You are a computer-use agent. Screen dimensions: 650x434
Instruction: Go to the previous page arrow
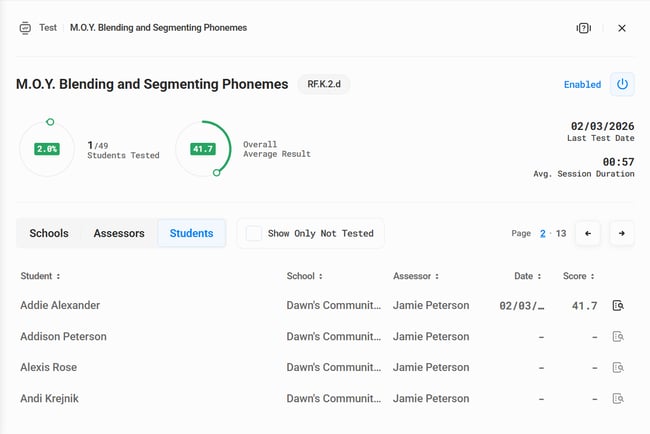pos(588,233)
